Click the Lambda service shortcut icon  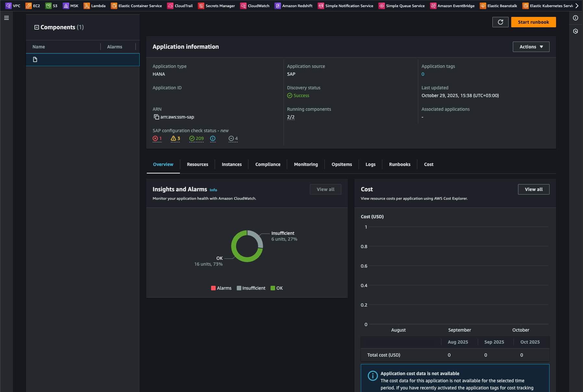(x=87, y=6)
